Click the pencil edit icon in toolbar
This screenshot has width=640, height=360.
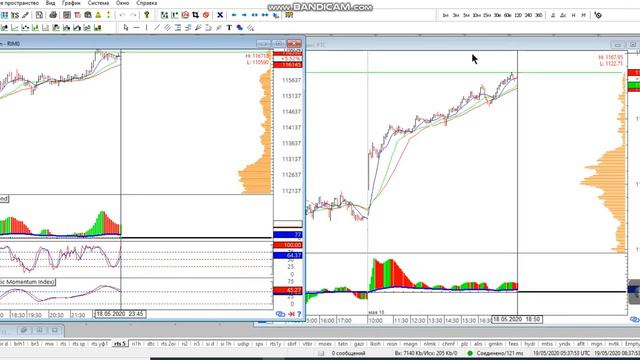click(x=25, y=15)
